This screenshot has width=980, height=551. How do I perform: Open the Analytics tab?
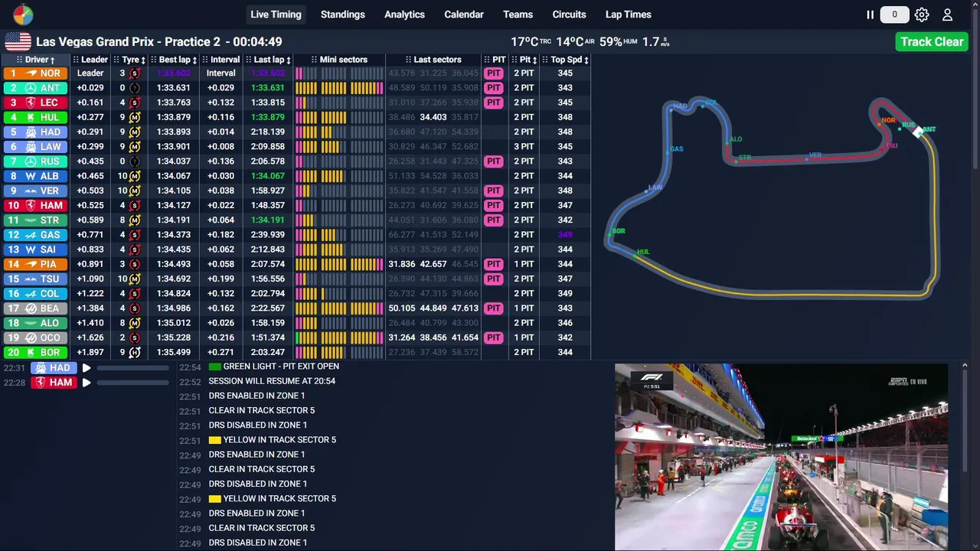(404, 15)
